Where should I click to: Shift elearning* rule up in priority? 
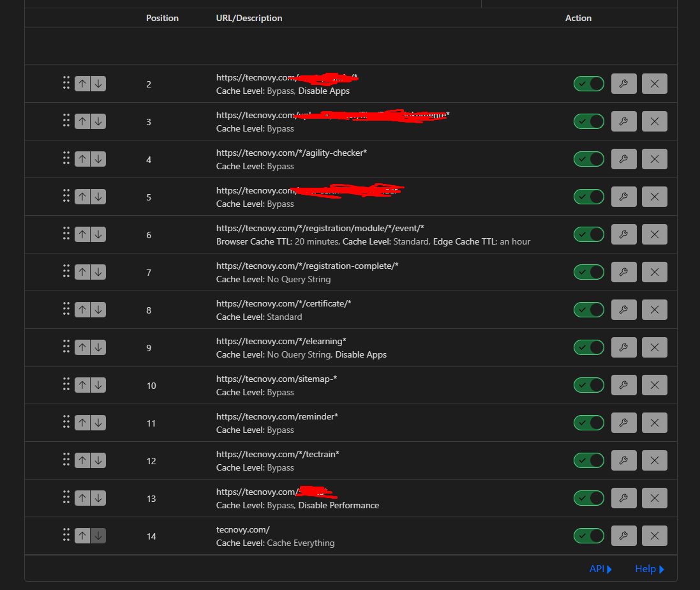pyautogui.click(x=82, y=347)
